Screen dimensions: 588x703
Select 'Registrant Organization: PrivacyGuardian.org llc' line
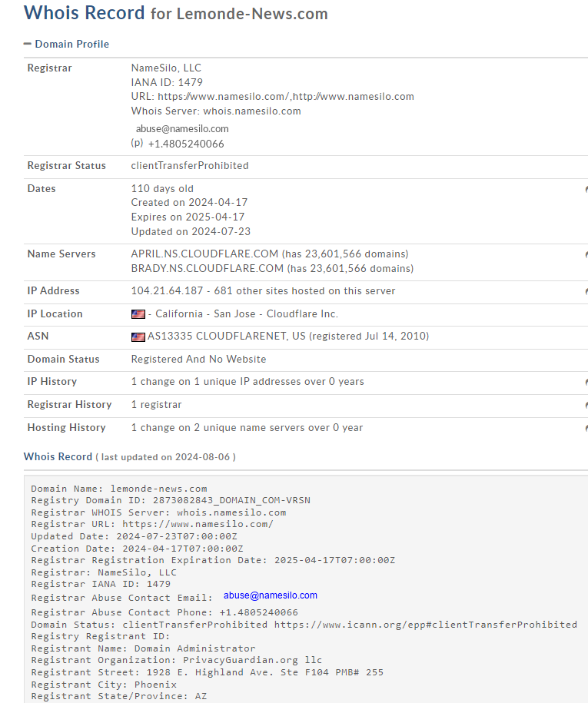click(176, 660)
